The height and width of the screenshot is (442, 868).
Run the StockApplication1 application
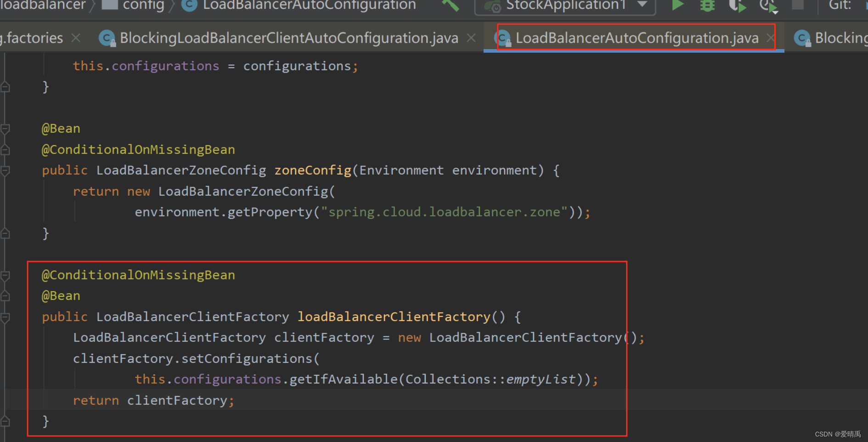click(x=677, y=6)
